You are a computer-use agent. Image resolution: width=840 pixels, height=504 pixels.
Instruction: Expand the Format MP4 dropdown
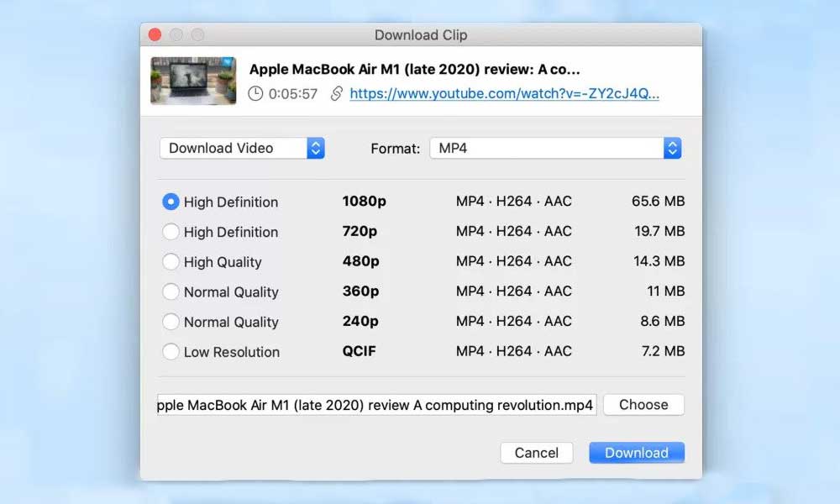555,148
